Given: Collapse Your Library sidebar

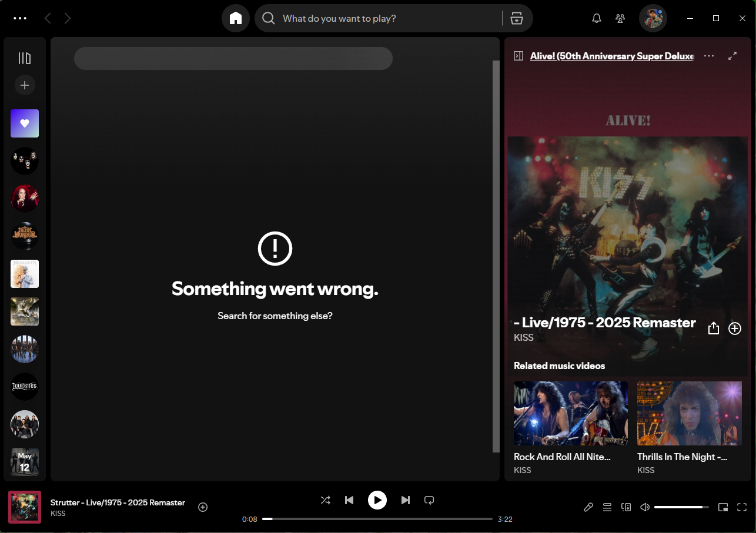Looking at the screenshot, I should [24, 57].
